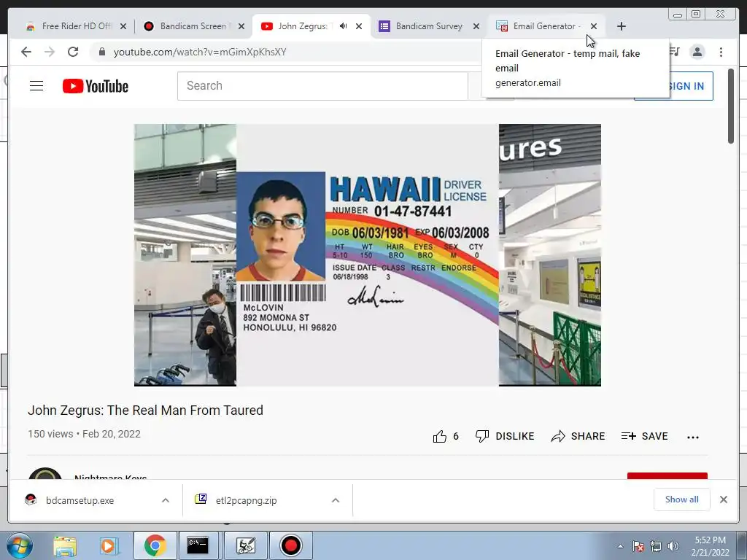Click the video player area
The height and width of the screenshot is (560, 747).
click(368, 254)
